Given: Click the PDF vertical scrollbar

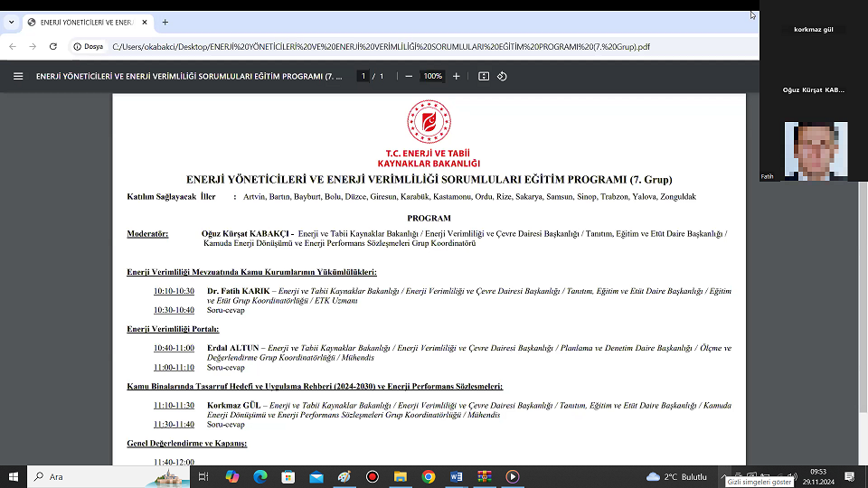Looking at the screenshot, I should 863,296.
